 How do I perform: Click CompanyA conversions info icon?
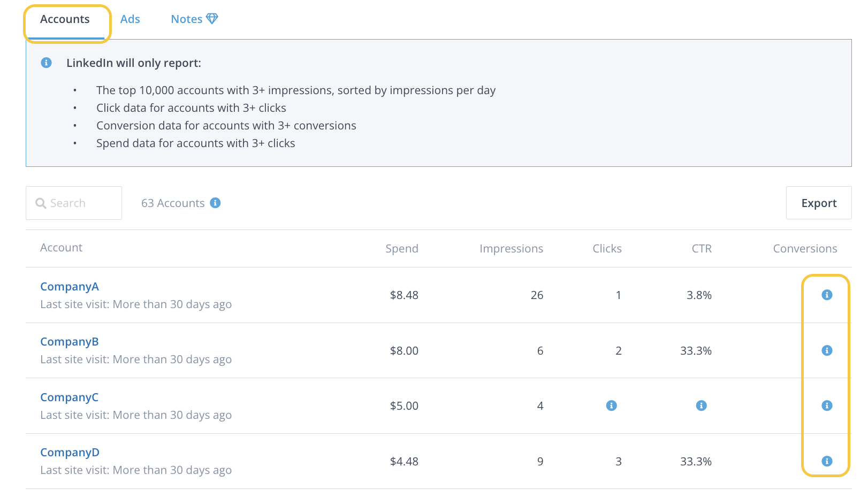point(827,295)
